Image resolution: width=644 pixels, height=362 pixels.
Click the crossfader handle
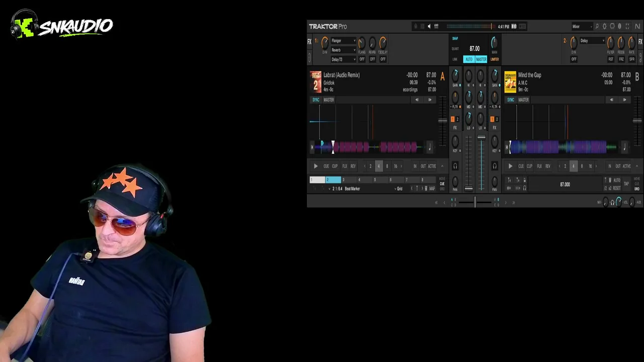pyautogui.click(x=474, y=202)
